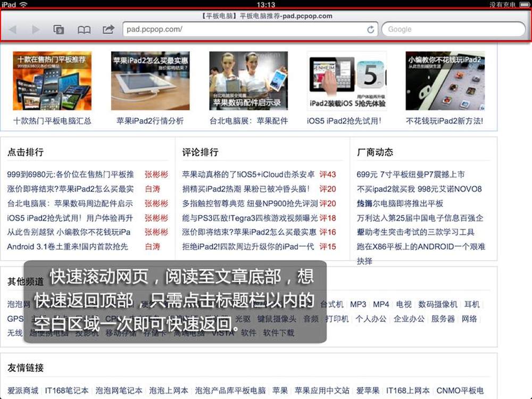Open link 苹果iPad2行情分析
The height and width of the screenshot is (399, 532).
click(x=150, y=121)
